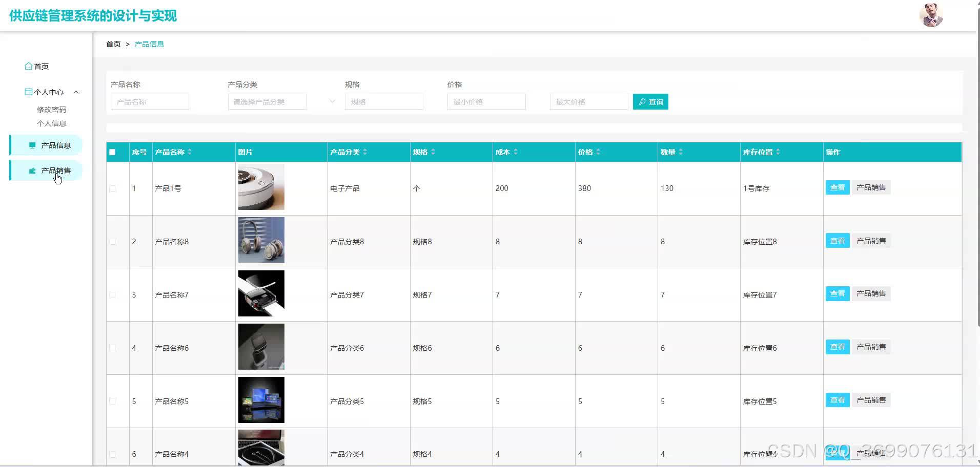Screen dimensions: 980x467
Task: Click 产品销售 button for 产品名称8
Action: tap(871, 241)
